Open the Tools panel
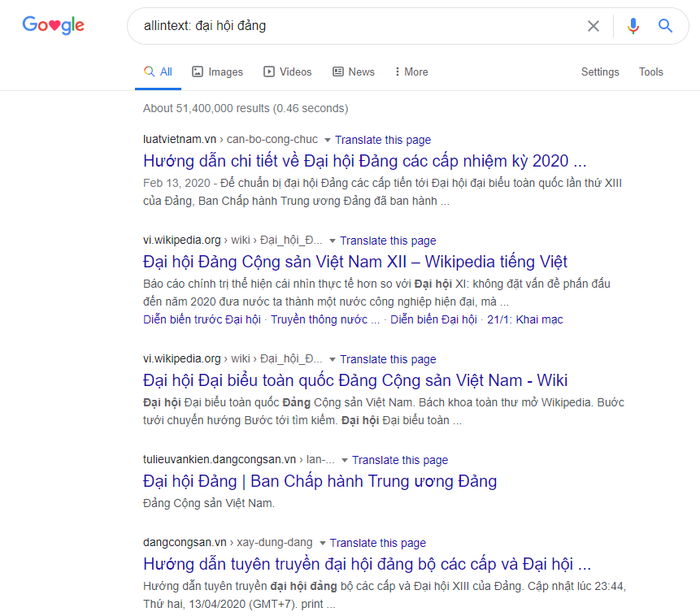 (650, 72)
